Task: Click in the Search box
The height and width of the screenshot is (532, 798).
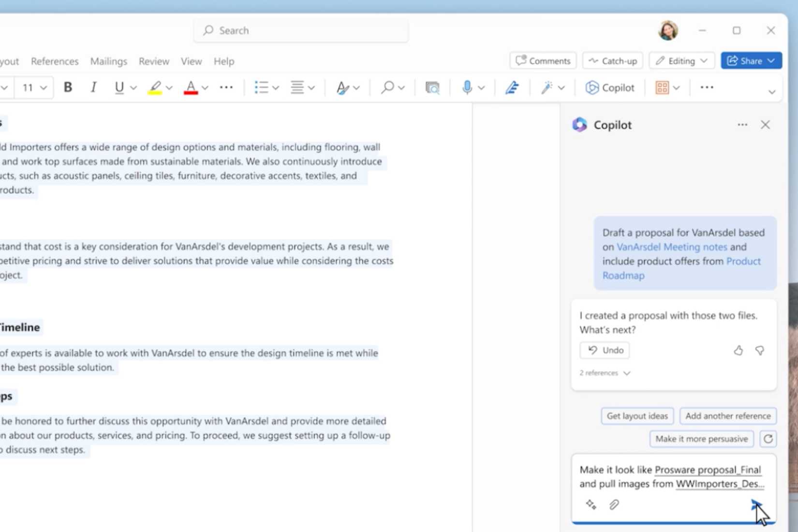Action: point(301,30)
